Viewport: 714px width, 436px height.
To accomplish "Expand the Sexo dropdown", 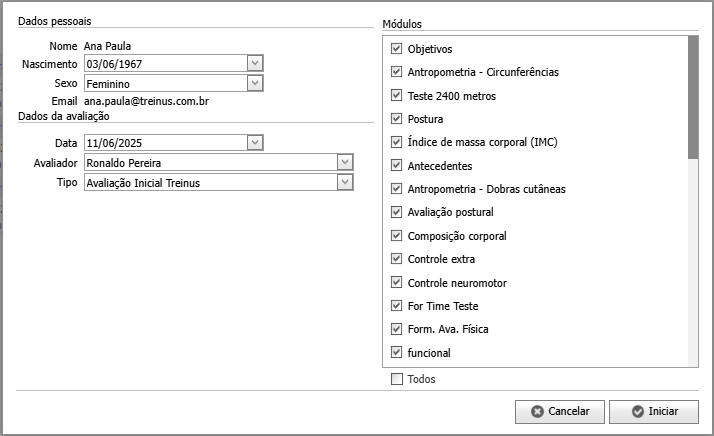I will pos(255,83).
